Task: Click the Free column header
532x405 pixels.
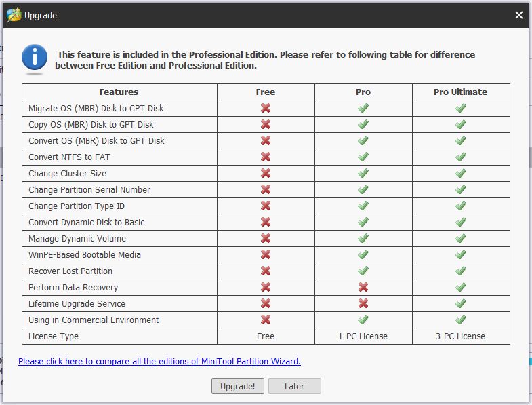Action: pos(266,92)
